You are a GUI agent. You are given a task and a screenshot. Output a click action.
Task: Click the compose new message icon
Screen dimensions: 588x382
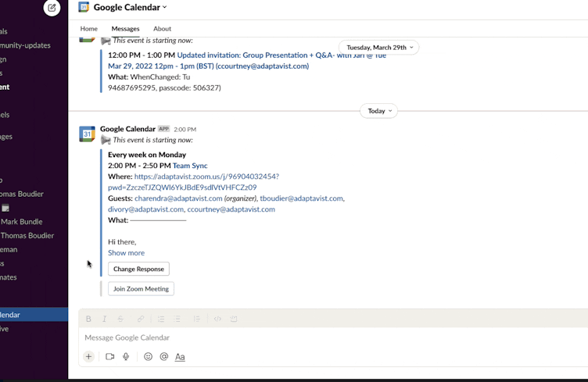click(52, 8)
